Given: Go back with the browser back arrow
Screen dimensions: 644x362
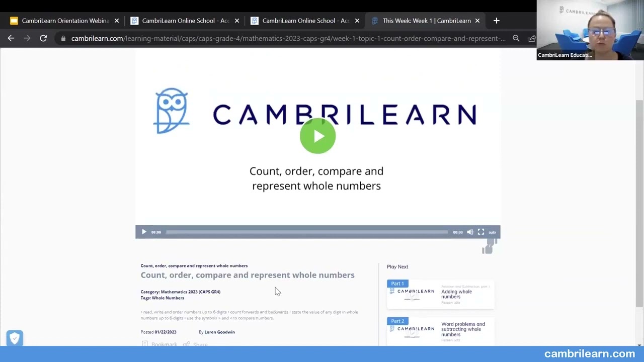Looking at the screenshot, I should (x=11, y=38).
